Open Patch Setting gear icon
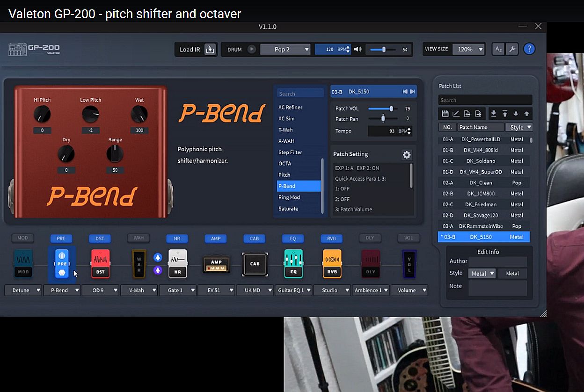 tap(406, 155)
